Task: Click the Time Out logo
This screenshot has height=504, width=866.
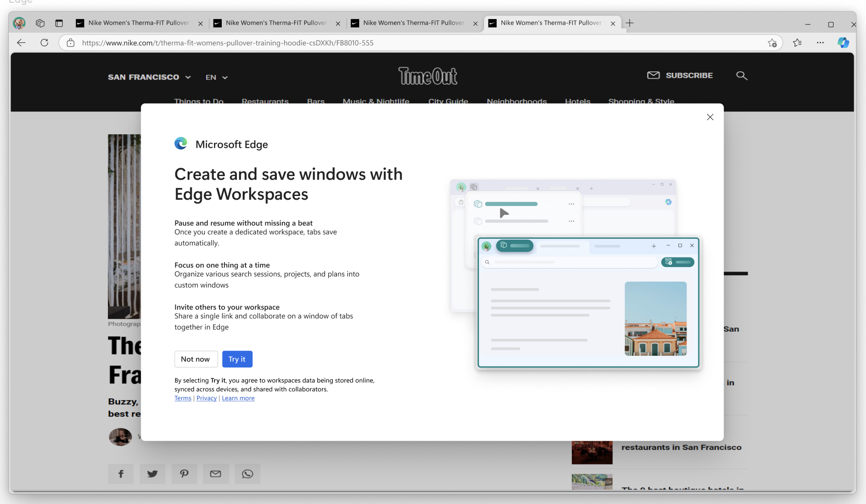Action: [x=428, y=76]
